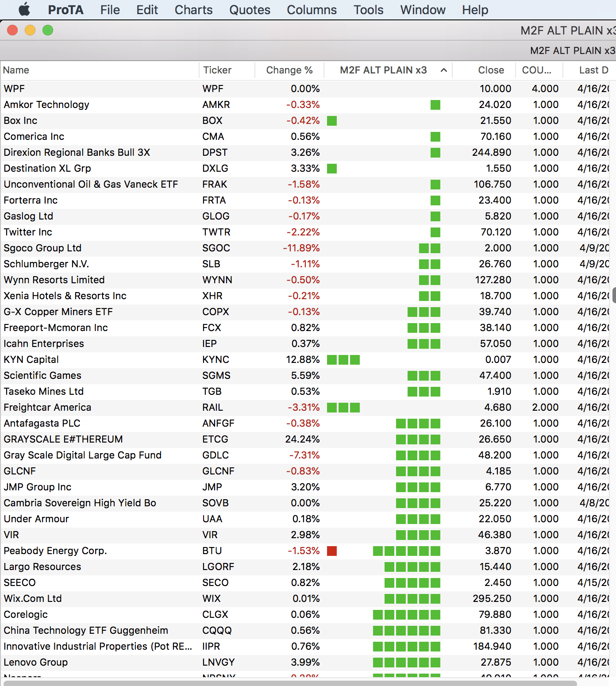Viewport: 616px width, 686px height.
Task: Click the 24.24% change value for ETCG
Action: [x=302, y=439]
